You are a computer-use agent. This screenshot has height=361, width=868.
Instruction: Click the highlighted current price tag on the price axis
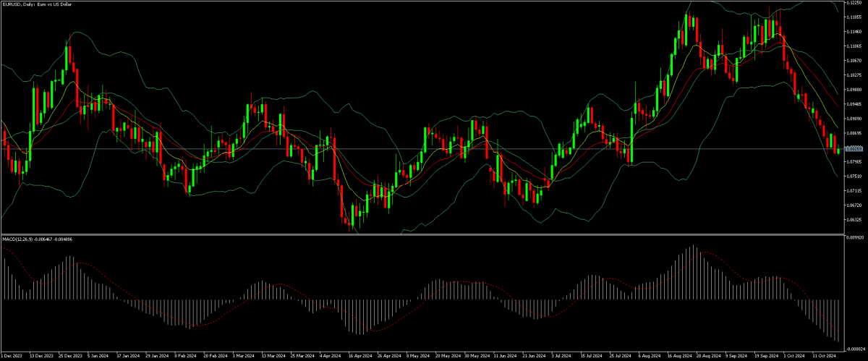(x=854, y=149)
